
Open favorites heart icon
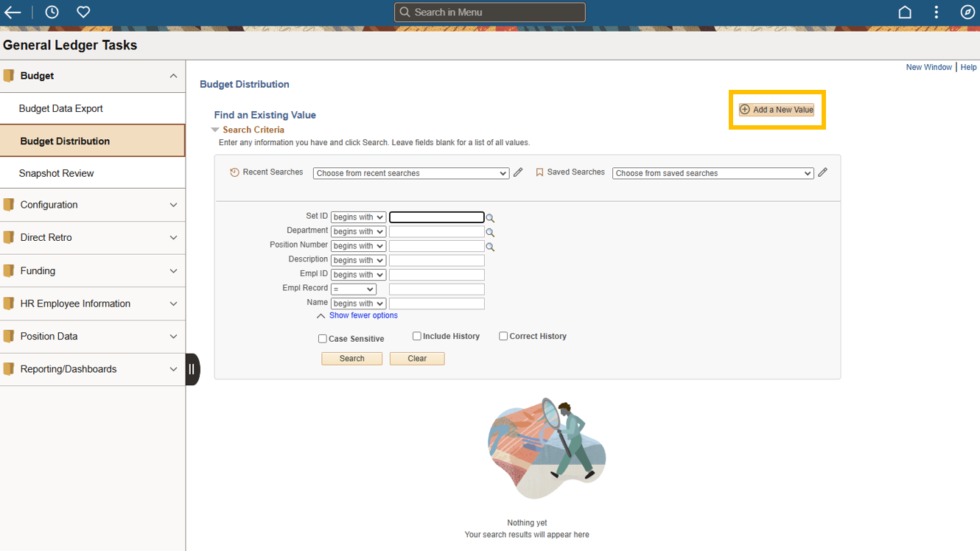pos(83,13)
